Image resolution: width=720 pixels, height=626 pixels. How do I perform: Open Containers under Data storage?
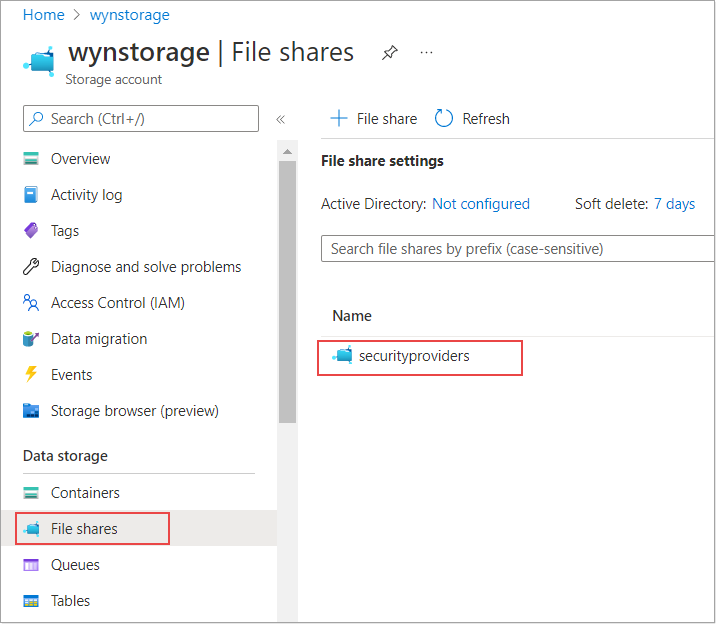pyautogui.click(x=85, y=493)
